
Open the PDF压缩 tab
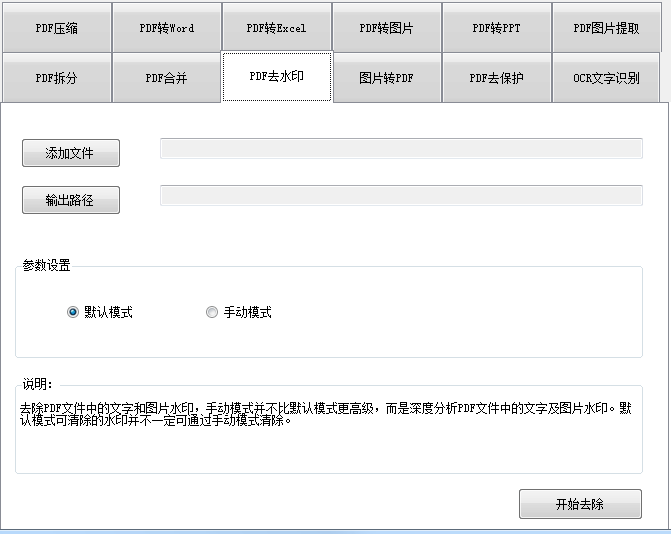click(x=56, y=28)
